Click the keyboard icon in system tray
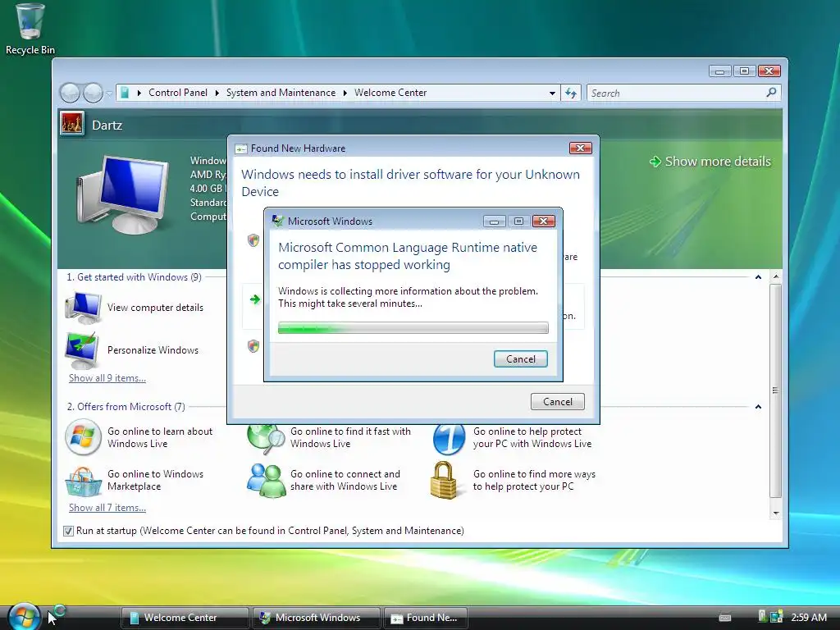 725,618
